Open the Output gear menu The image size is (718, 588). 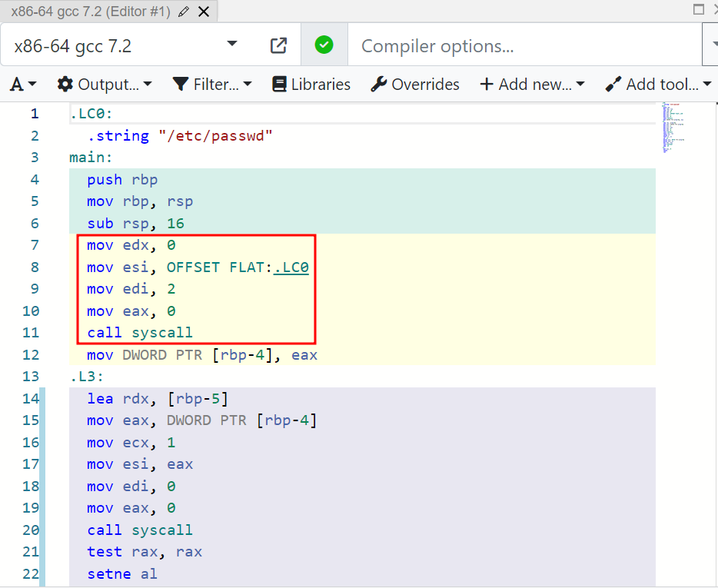[105, 85]
